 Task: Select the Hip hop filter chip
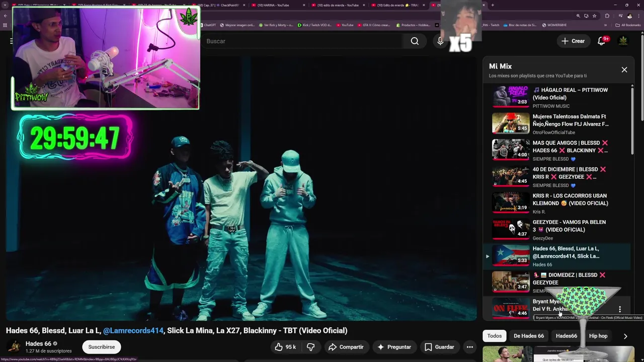click(598, 336)
